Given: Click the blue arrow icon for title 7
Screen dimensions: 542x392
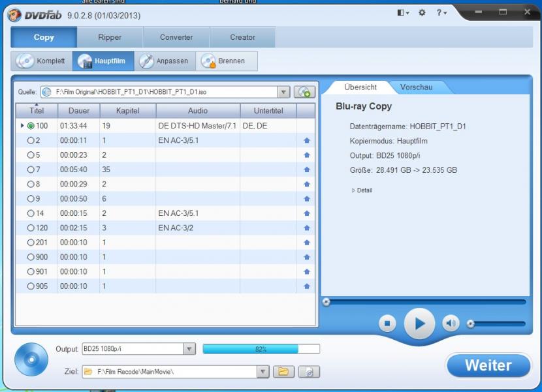Looking at the screenshot, I should 307,170.
